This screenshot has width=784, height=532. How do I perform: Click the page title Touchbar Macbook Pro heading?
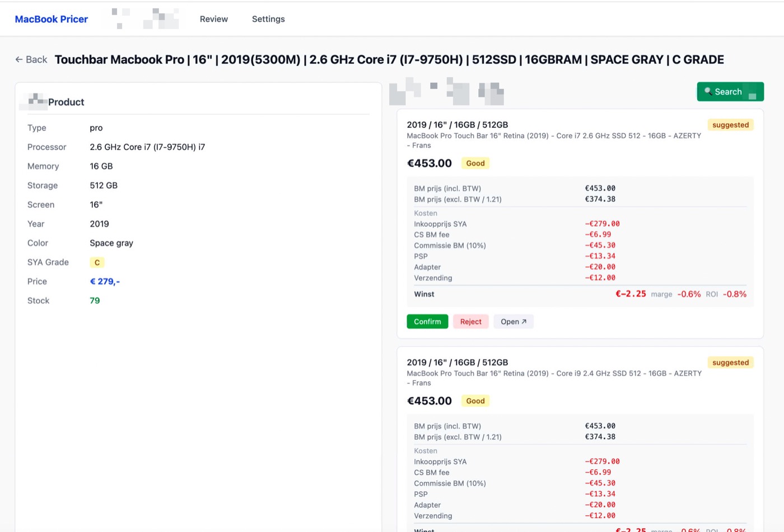tap(389, 59)
